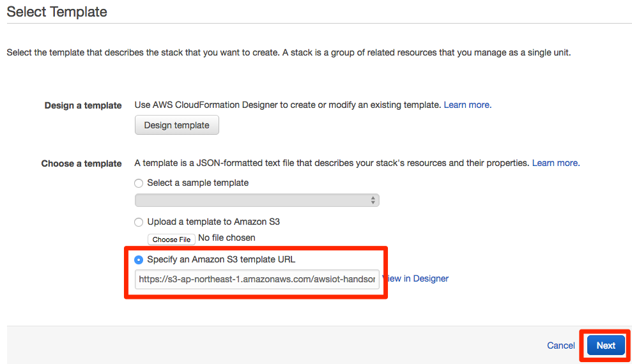Click Upload a template to Amazon S3 text
632x364 pixels.
(x=213, y=222)
